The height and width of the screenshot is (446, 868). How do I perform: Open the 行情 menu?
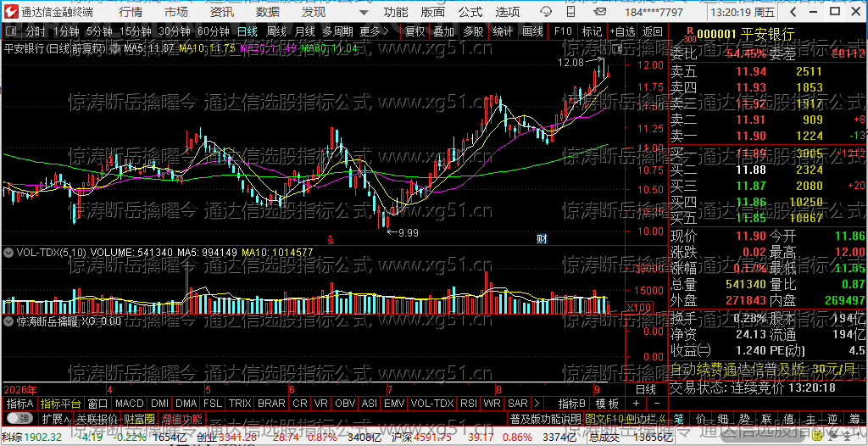pyautogui.click(x=130, y=12)
